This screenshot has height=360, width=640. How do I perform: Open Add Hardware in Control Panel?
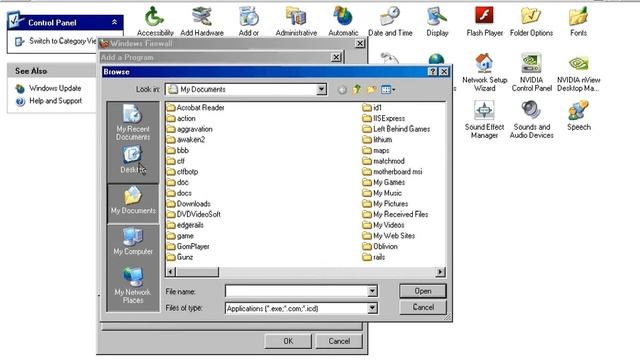pyautogui.click(x=202, y=21)
